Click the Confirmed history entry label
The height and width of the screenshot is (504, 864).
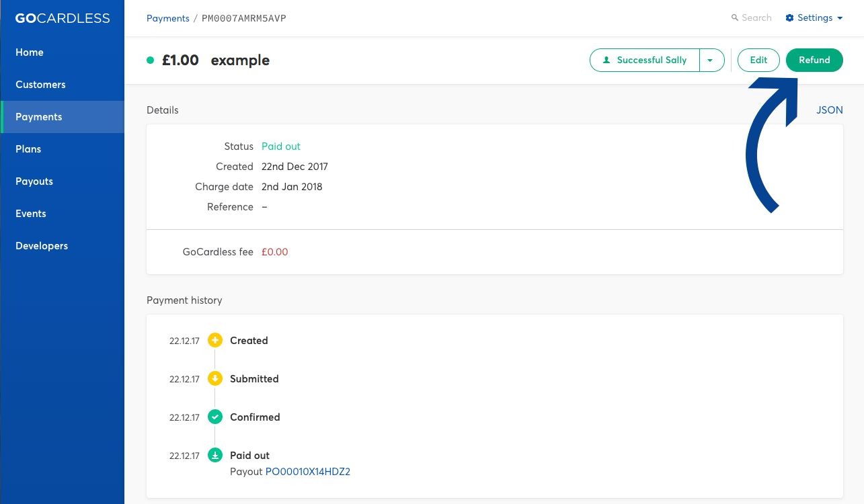(255, 417)
